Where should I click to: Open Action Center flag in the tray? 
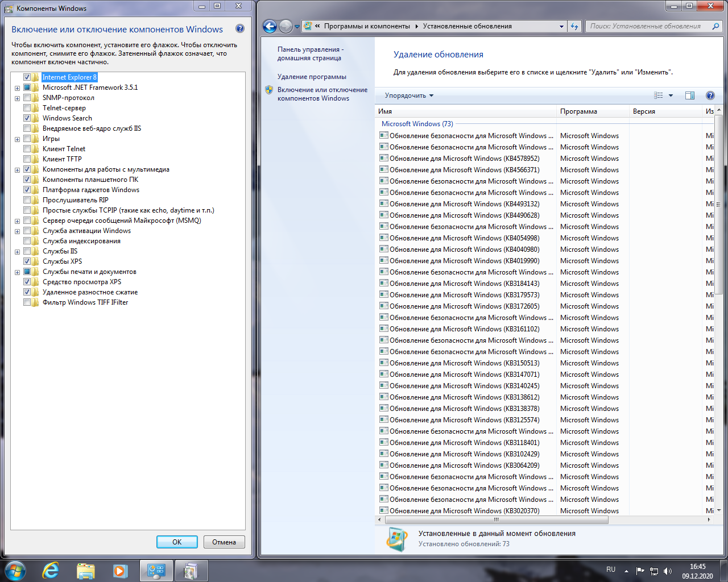click(x=640, y=571)
